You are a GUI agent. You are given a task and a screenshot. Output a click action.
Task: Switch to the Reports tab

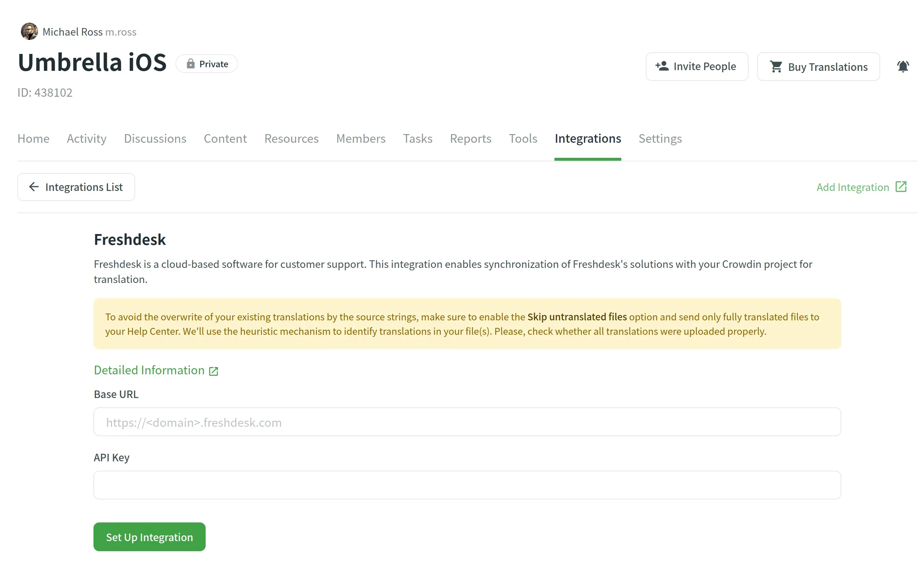pos(471,139)
